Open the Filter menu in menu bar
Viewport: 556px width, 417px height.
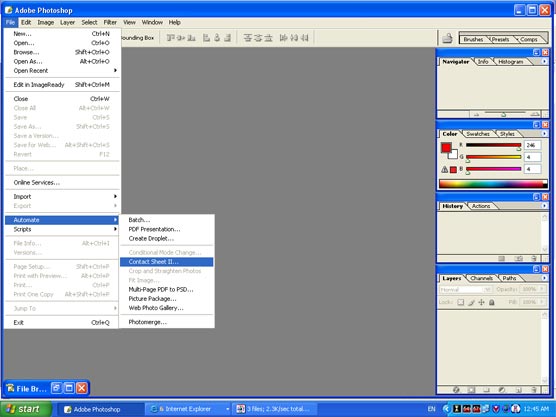(110, 22)
